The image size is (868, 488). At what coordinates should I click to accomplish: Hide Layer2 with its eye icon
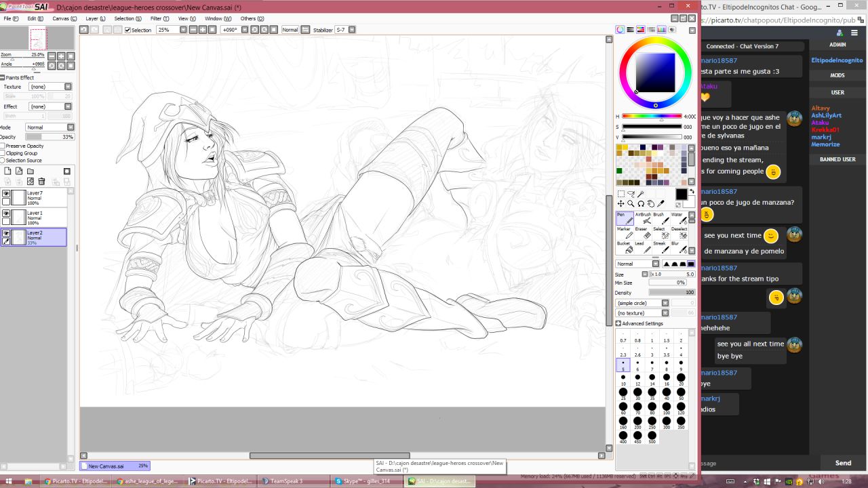[6, 233]
